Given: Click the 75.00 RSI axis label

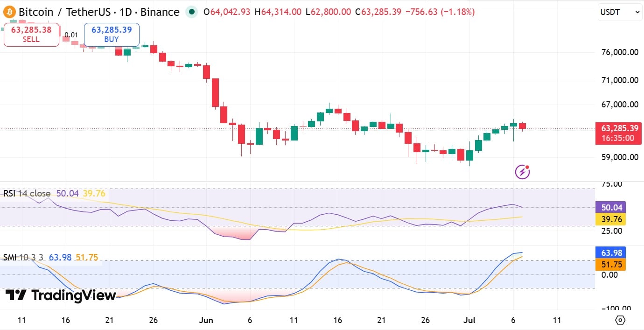Looking at the screenshot, I should [x=613, y=184].
